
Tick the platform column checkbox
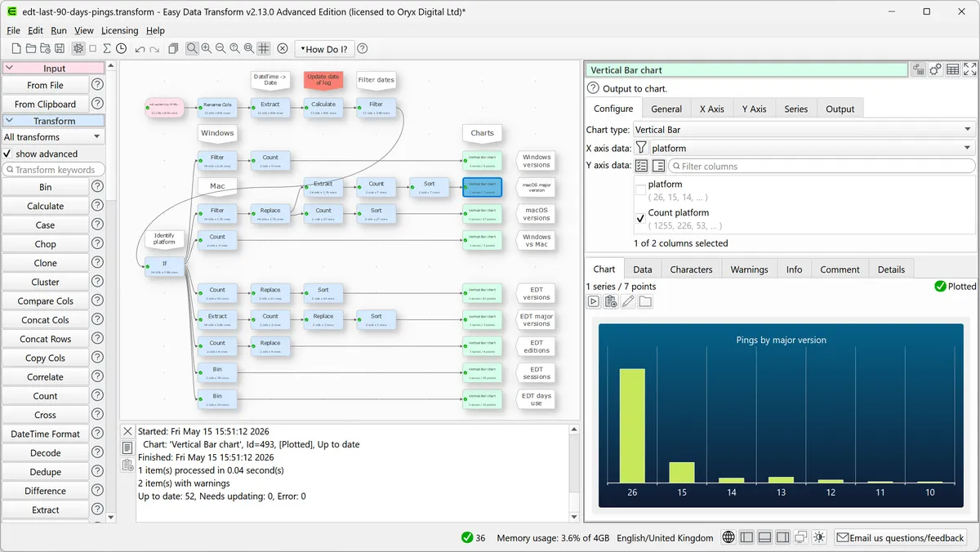tap(640, 190)
